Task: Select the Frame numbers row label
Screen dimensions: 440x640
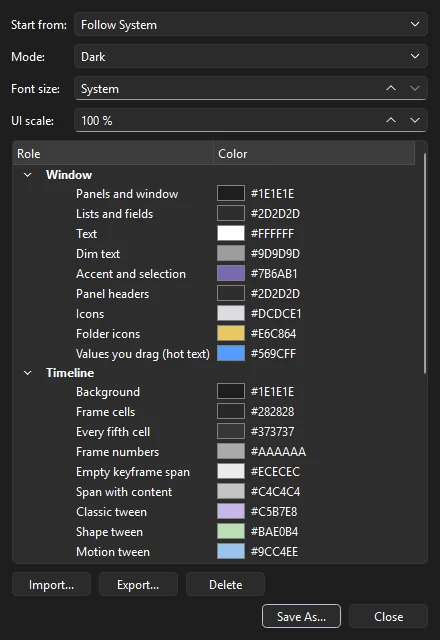Action: (117, 451)
